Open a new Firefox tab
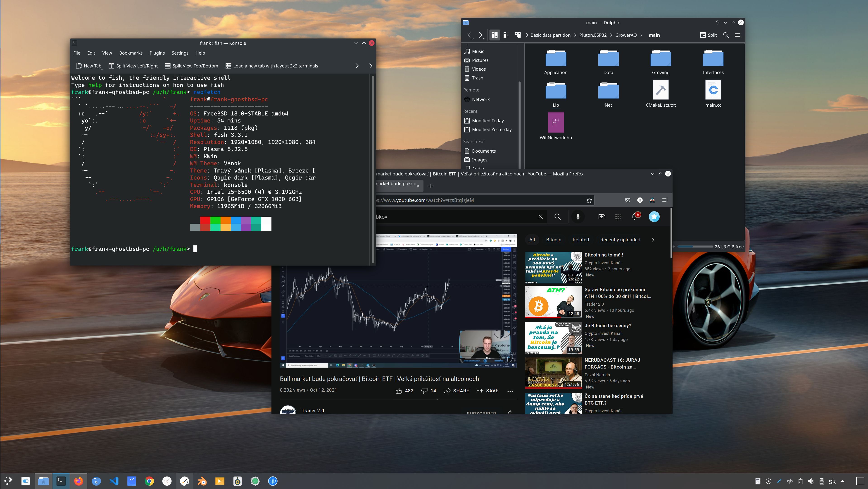 pyautogui.click(x=431, y=186)
